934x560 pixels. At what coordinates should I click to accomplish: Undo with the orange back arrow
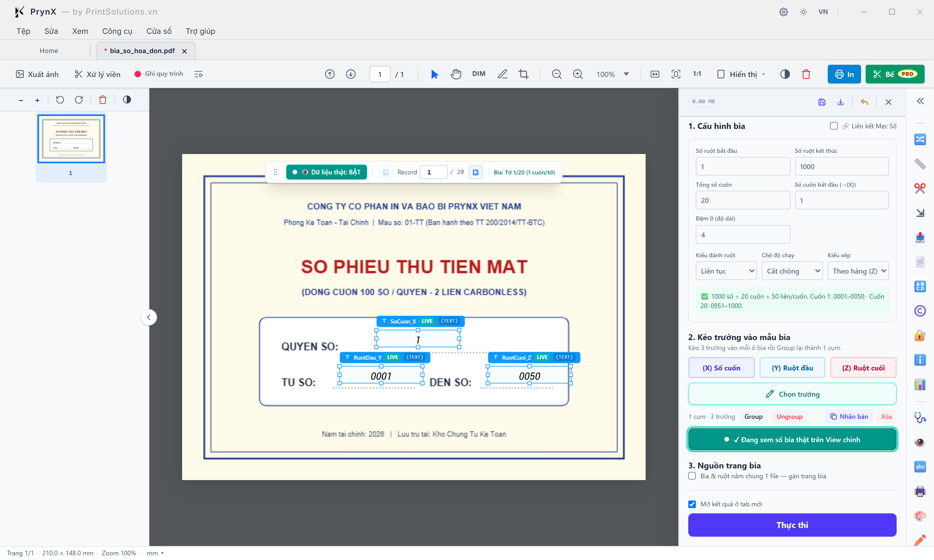pos(864,102)
